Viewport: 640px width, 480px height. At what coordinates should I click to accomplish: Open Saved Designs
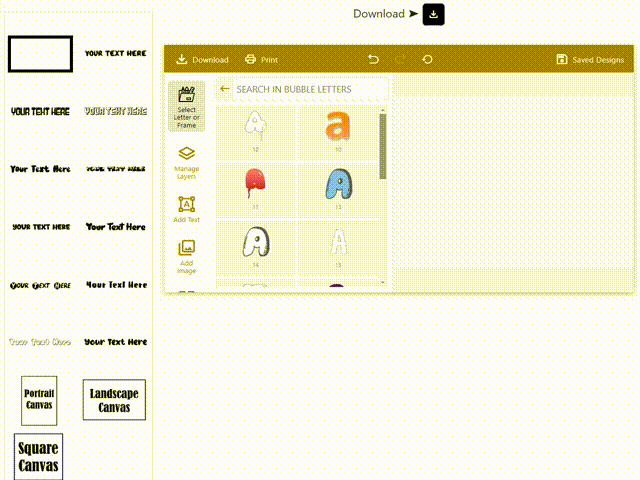coord(590,60)
